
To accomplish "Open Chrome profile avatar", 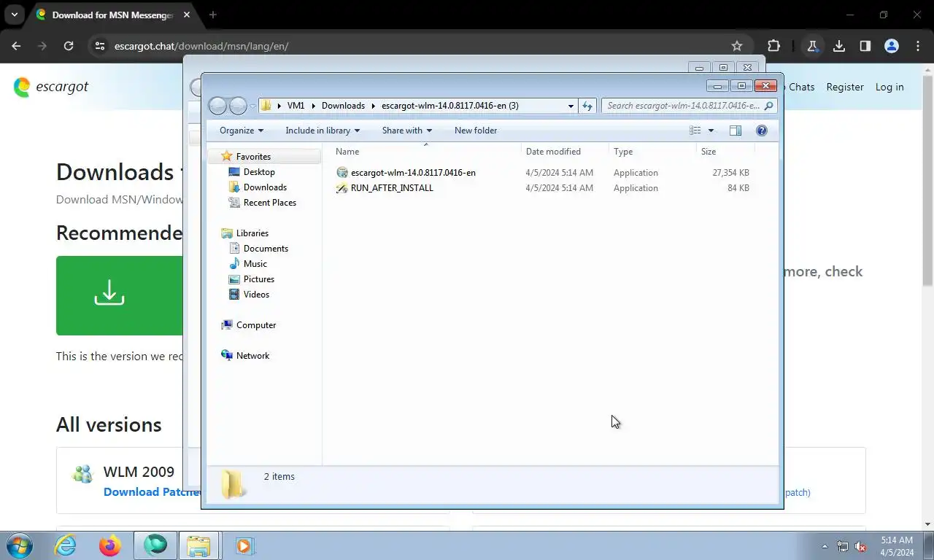I will click(x=892, y=46).
